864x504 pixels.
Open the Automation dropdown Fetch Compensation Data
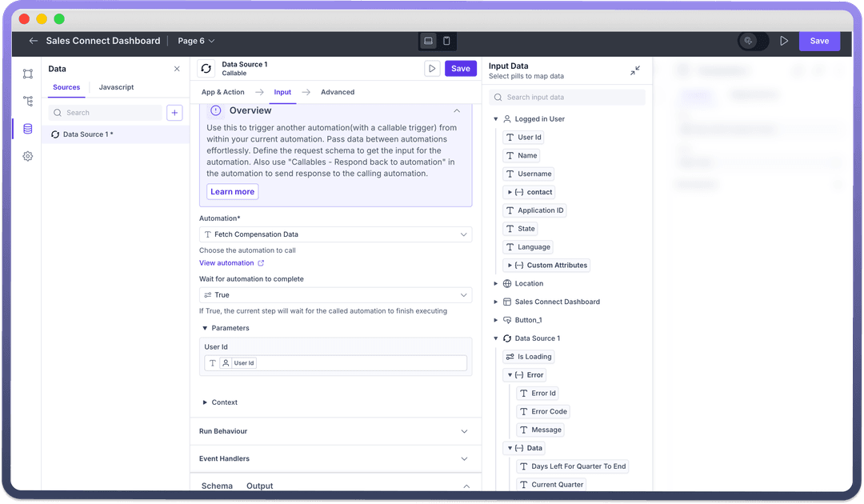point(335,234)
